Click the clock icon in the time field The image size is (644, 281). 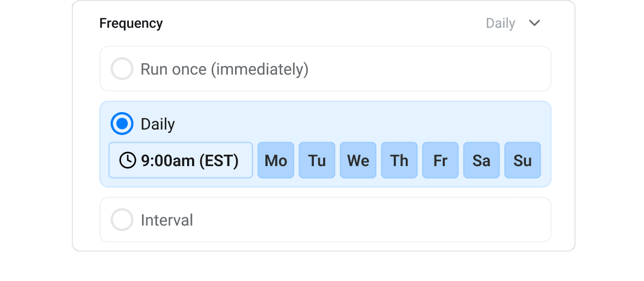127,161
